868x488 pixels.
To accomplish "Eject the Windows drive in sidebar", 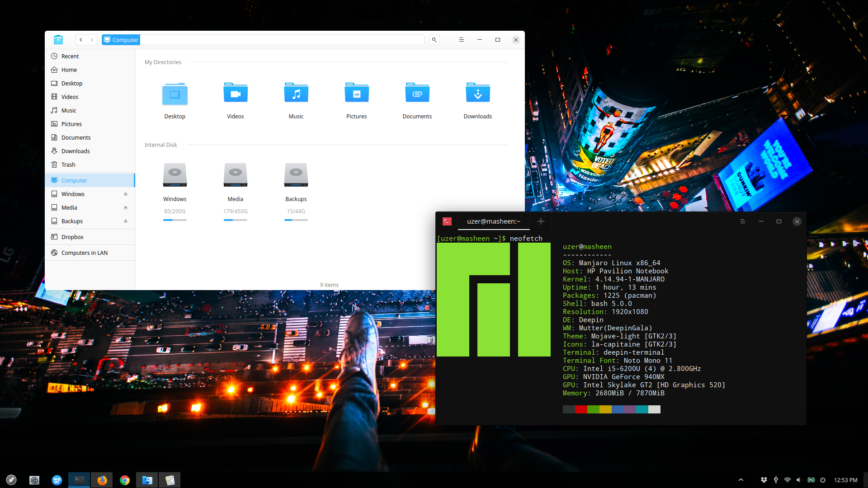I will click(126, 194).
